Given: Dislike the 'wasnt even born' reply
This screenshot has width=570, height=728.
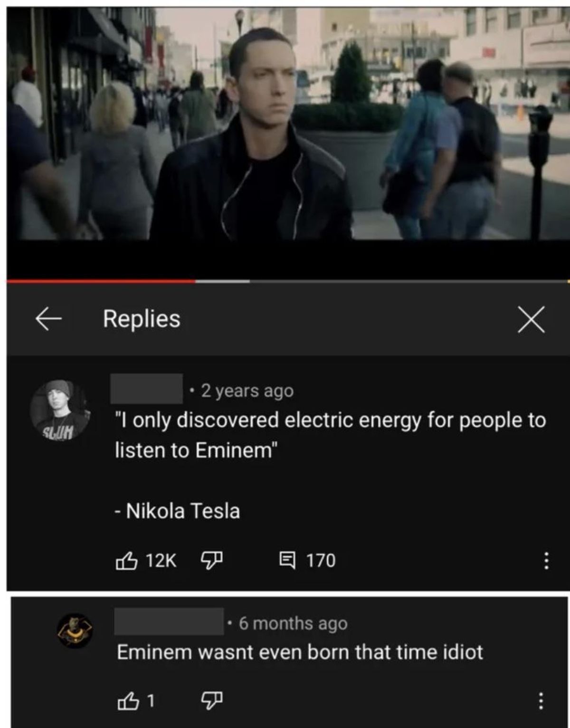Looking at the screenshot, I should (x=212, y=699).
